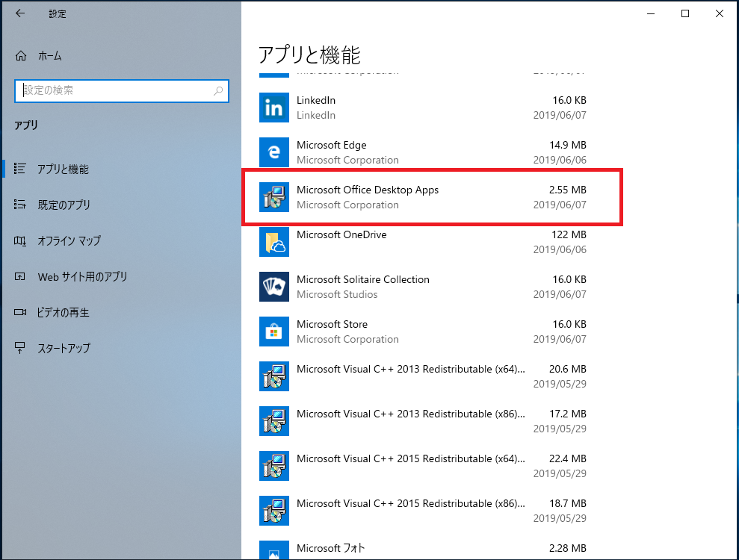The width and height of the screenshot is (739, 560).
Task: Select Microsoft OneDrive entry
Action: click(423, 242)
